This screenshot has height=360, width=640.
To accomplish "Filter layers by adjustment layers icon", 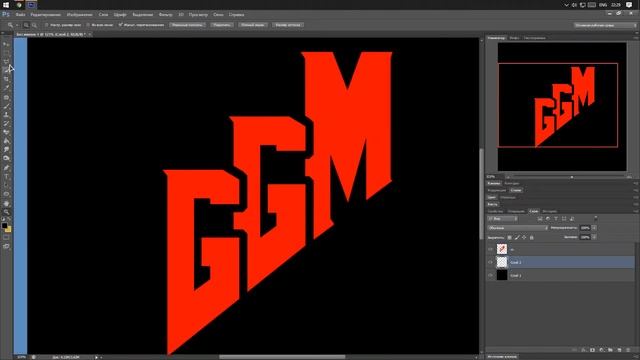I will (548, 219).
